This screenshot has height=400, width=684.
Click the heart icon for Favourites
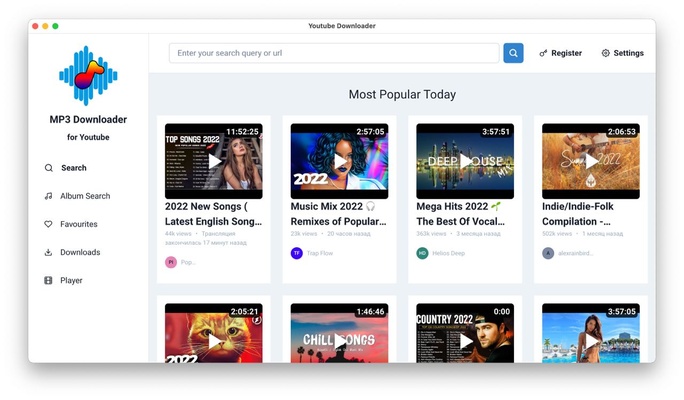point(48,224)
